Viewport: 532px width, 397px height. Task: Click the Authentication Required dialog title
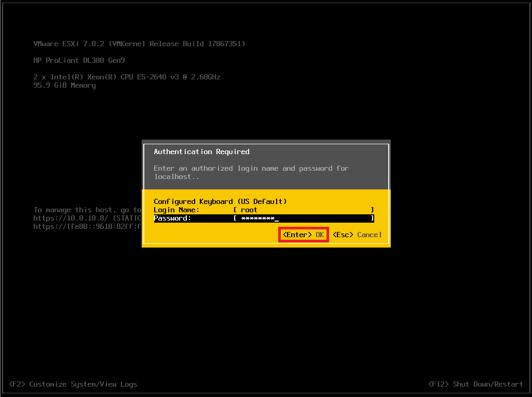coord(201,152)
